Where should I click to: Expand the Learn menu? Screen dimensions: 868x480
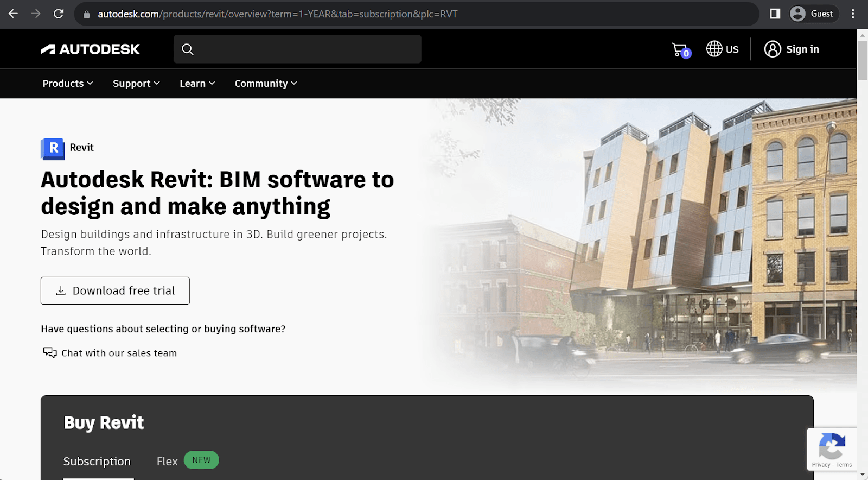click(x=197, y=83)
